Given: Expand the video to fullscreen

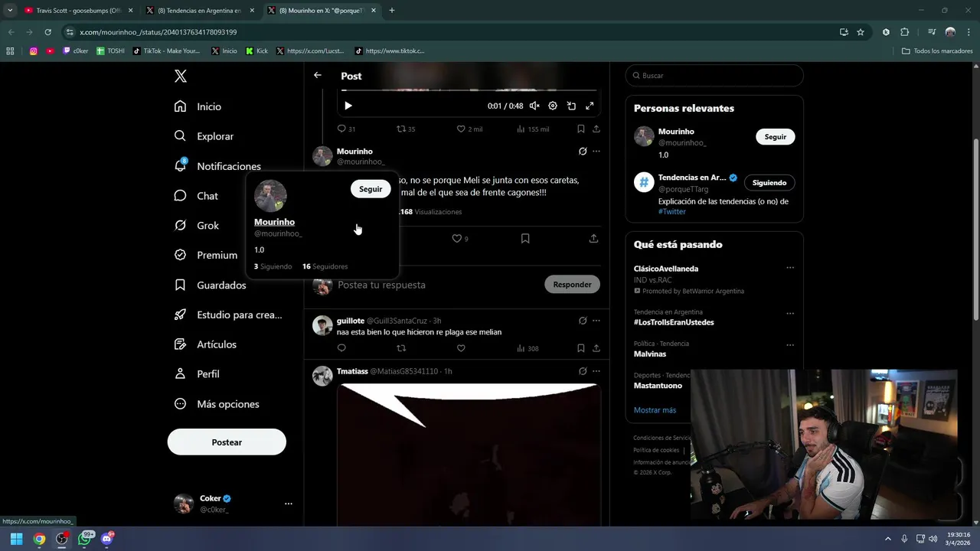Looking at the screenshot, I should tap(590, 106).
